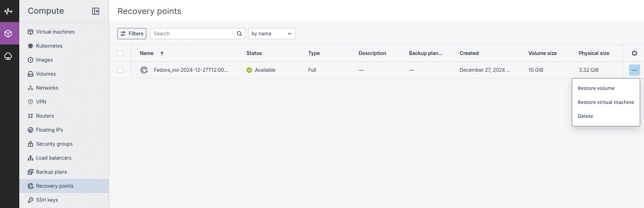Click the Name sort ascending arrow
Viewport: 644px width, 208px height.
(162, 53)
